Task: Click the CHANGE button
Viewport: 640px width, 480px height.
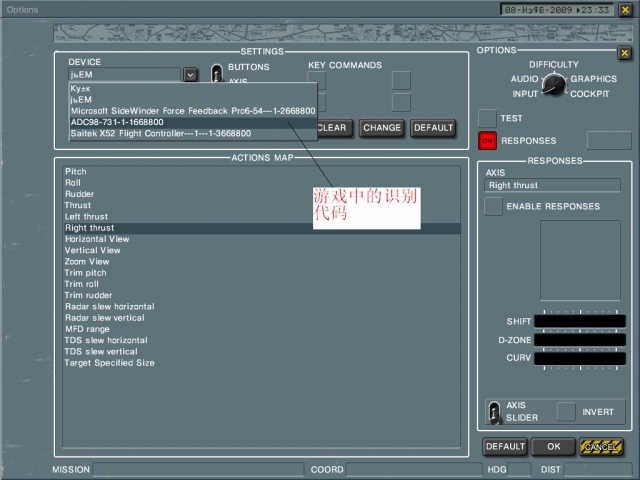Action: coord(382,128)
